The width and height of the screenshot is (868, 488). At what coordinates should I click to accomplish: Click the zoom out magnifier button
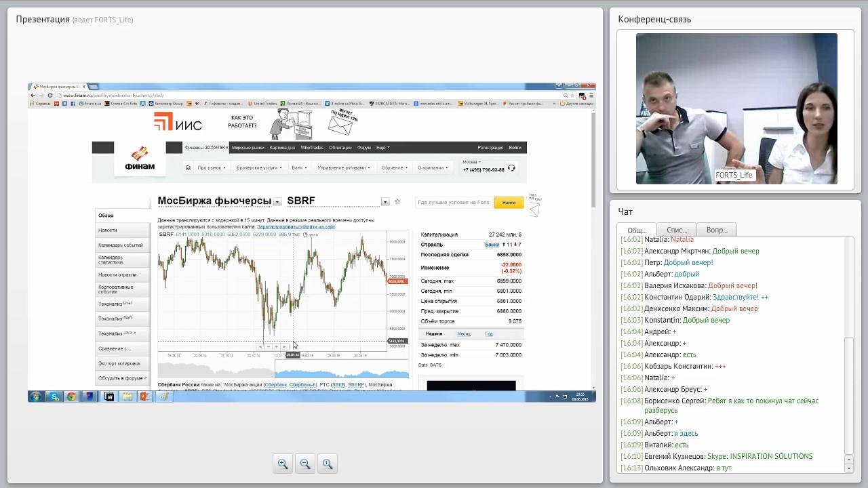305,464
